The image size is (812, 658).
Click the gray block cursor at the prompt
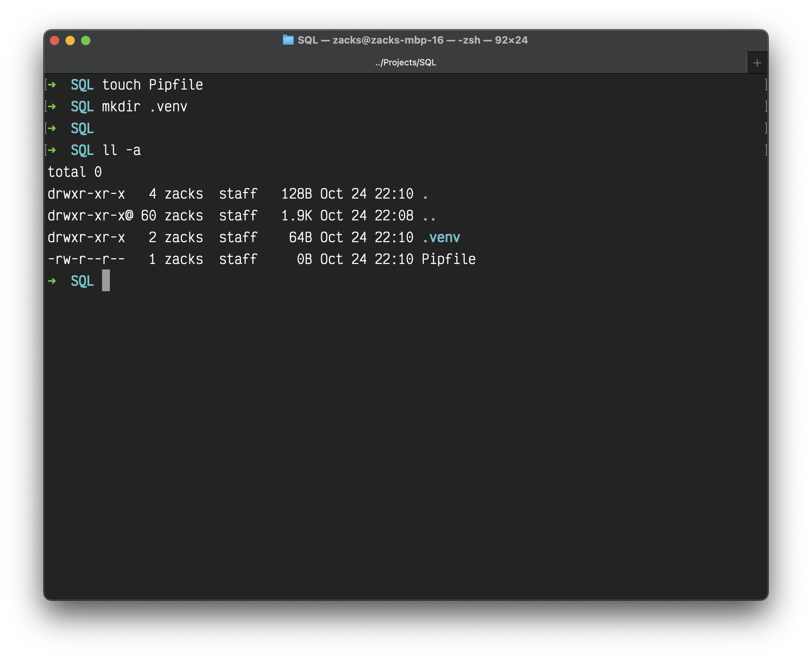pyautogui.click(x=106, y=280)
